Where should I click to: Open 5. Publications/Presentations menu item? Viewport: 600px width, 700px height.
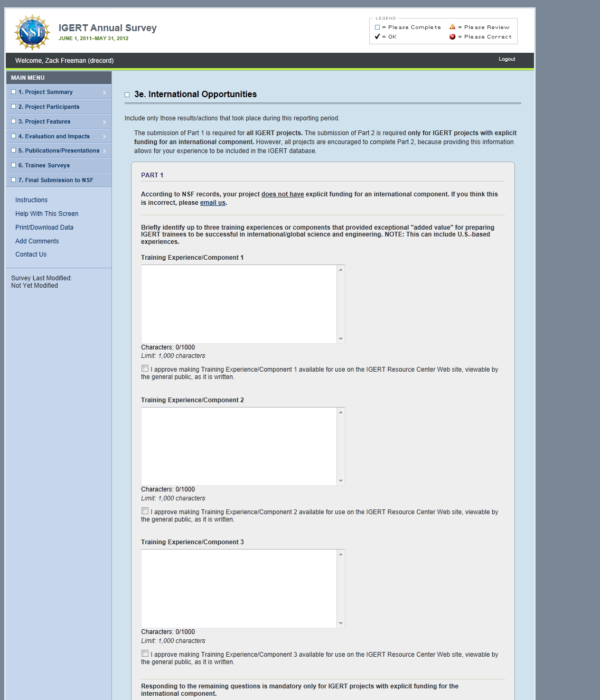click(59, 150)
